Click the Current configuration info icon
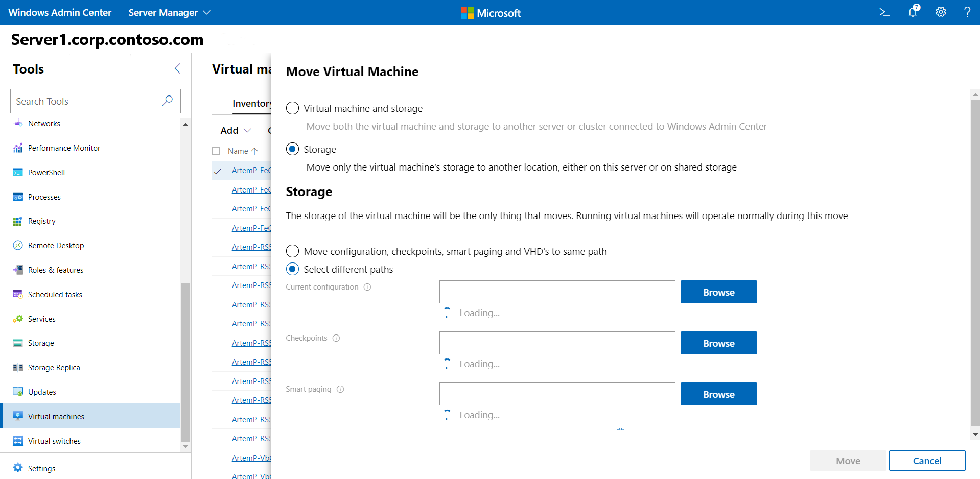Image resolution: width=980 pixels, height=479 pixels. pyautogui.click(x=367, y=287)
